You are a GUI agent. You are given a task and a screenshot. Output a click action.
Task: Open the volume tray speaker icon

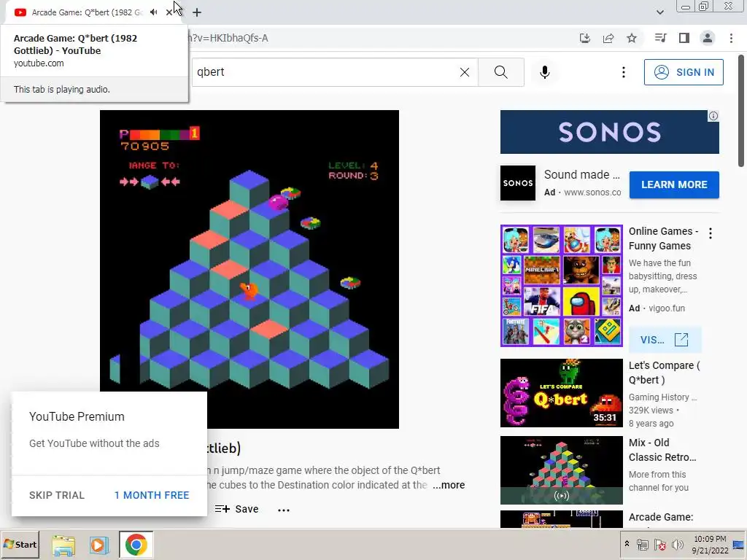(x=677, y=545)
